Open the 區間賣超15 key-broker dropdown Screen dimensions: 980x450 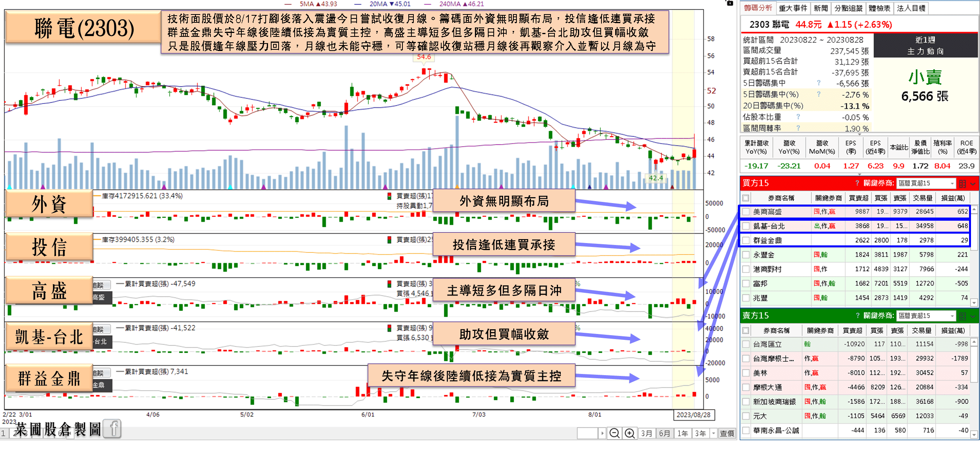[926, 316]
